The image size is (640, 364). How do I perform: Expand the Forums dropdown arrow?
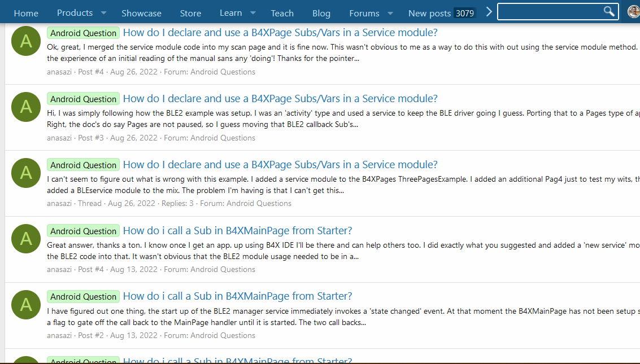coord(390,13)
